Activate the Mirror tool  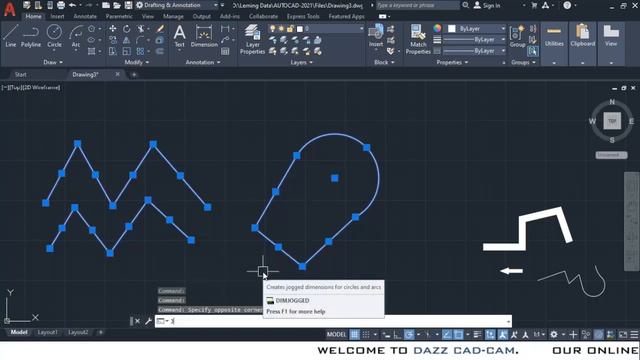(x=127, y=40)
